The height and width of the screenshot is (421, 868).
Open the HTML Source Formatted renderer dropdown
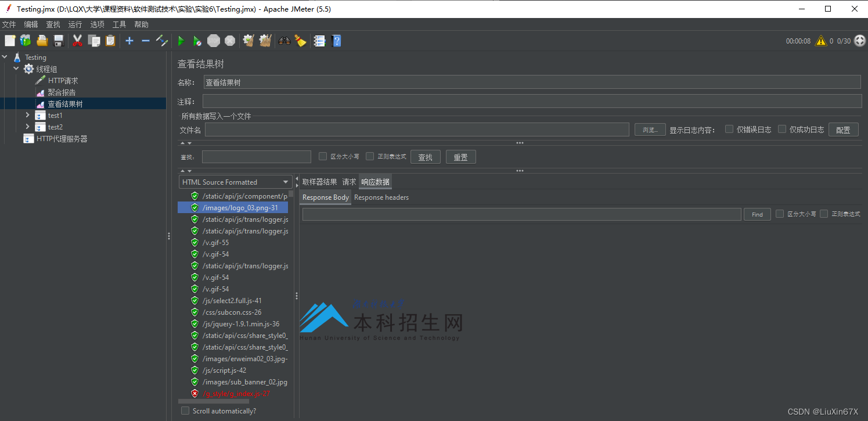pyautogui.click(x=235, y=182)
